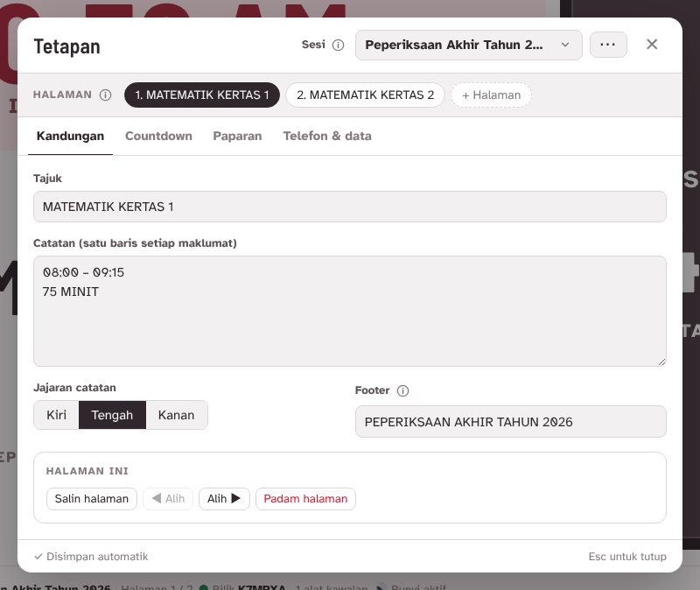Click the Tetapan dialog title
700x590 pixels.
coord(67,46)
